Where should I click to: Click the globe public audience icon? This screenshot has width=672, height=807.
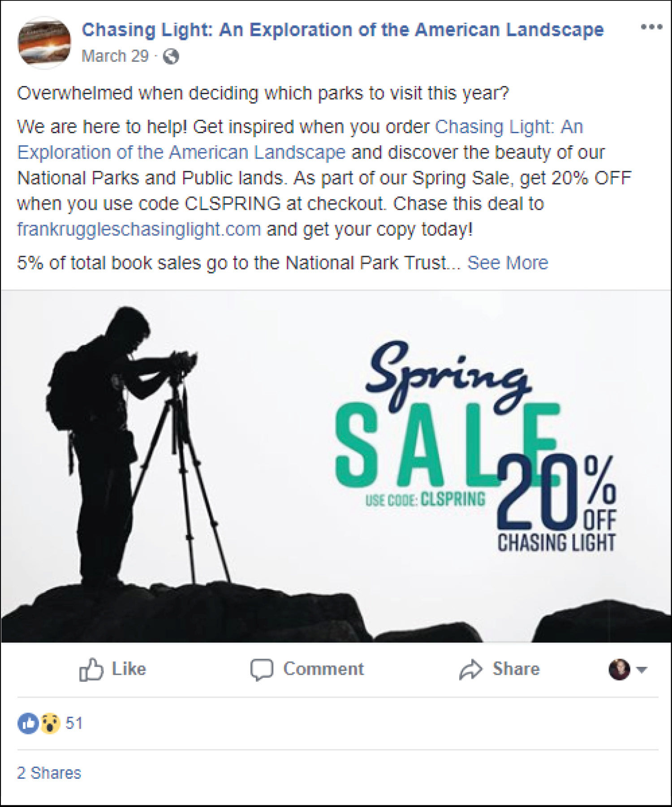(x=171, y=56)
